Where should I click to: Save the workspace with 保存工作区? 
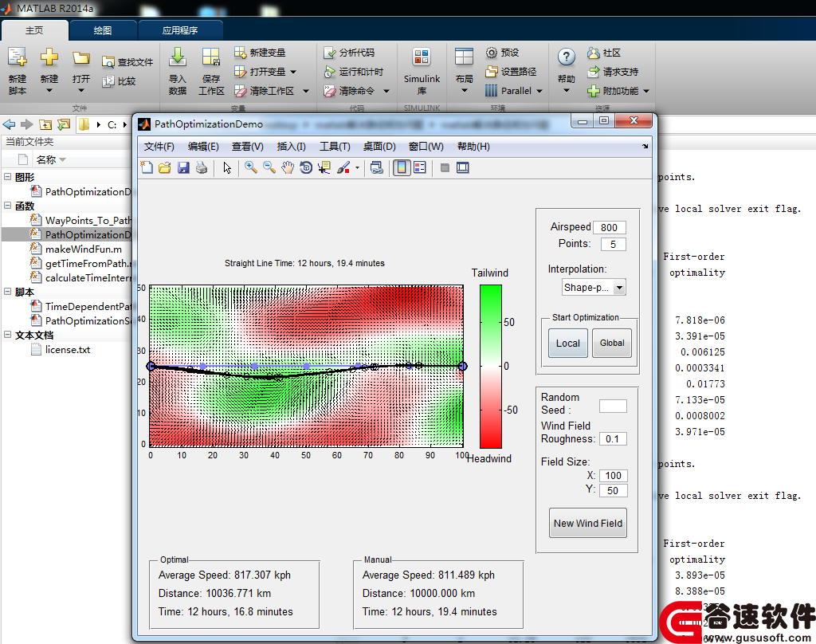click(x=210, y=70)
